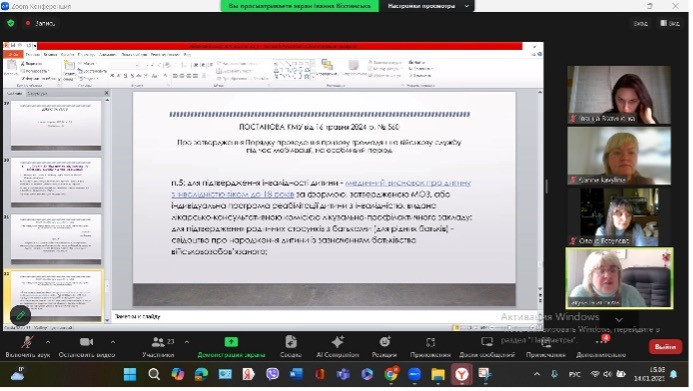Click the ПОСТАНОВА КМУ slide title text
Image resolution: width=693 pixels, height=391 pixels.
319,127
